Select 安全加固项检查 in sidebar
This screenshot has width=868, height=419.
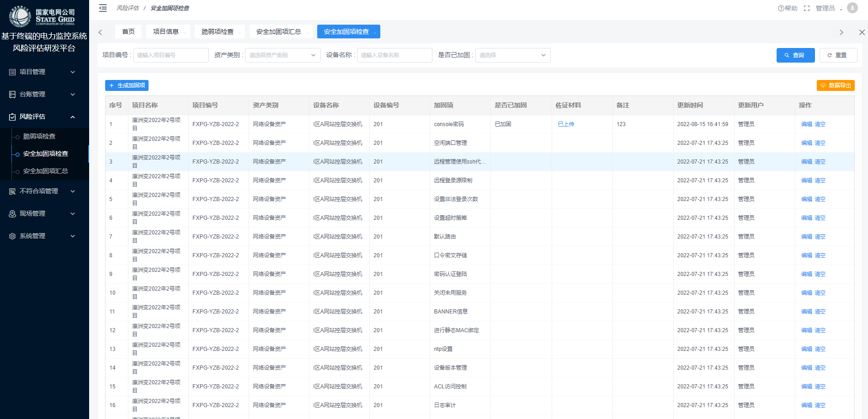(46, 154)
